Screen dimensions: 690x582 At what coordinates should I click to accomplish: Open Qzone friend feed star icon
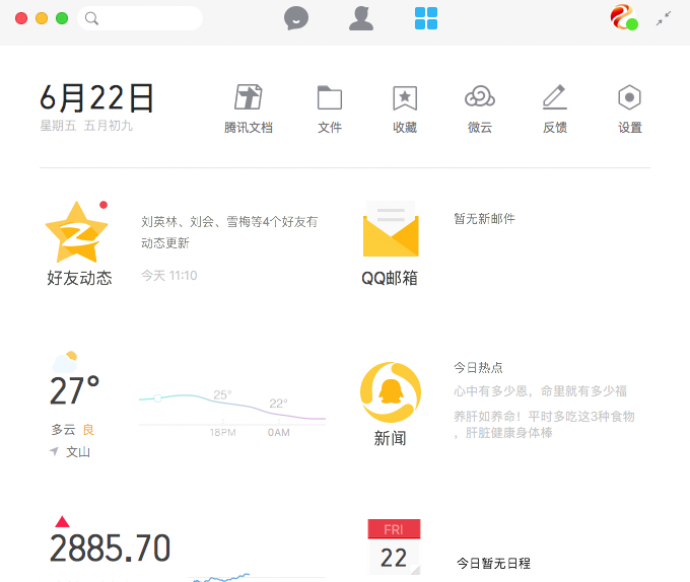77,232
